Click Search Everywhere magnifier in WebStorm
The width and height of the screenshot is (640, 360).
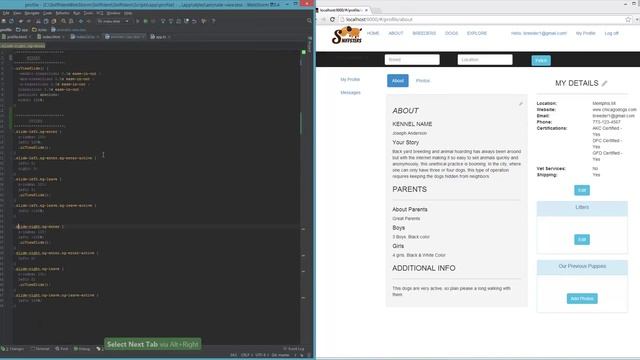point(309,21)
